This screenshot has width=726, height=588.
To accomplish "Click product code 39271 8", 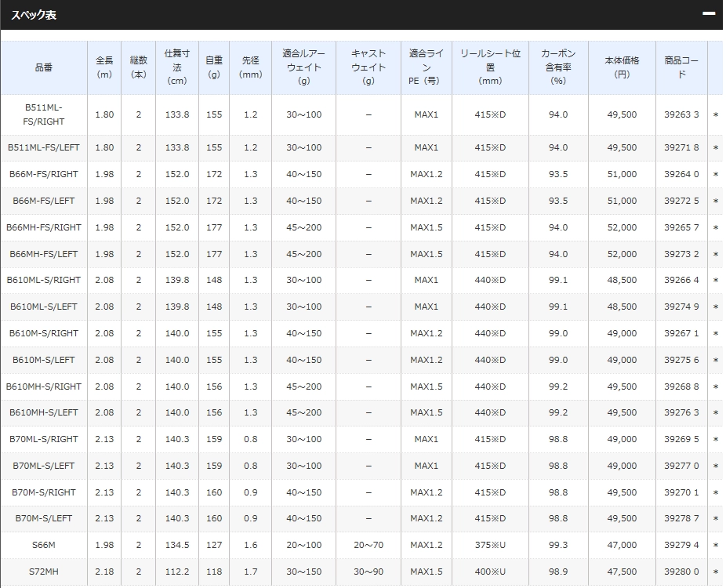I will click(x=681, y=147).
